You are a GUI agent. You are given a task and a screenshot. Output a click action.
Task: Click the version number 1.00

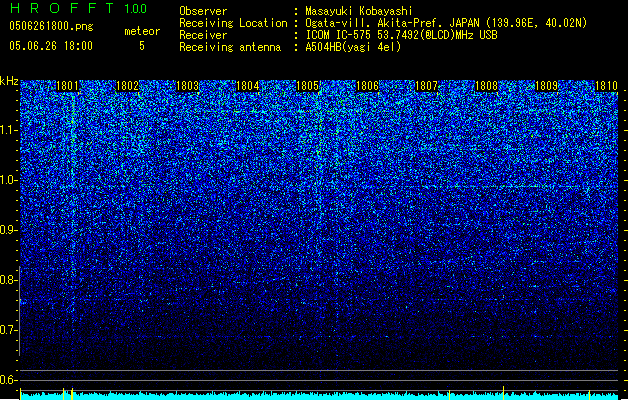pyautogui.click(x=135, y=8)
